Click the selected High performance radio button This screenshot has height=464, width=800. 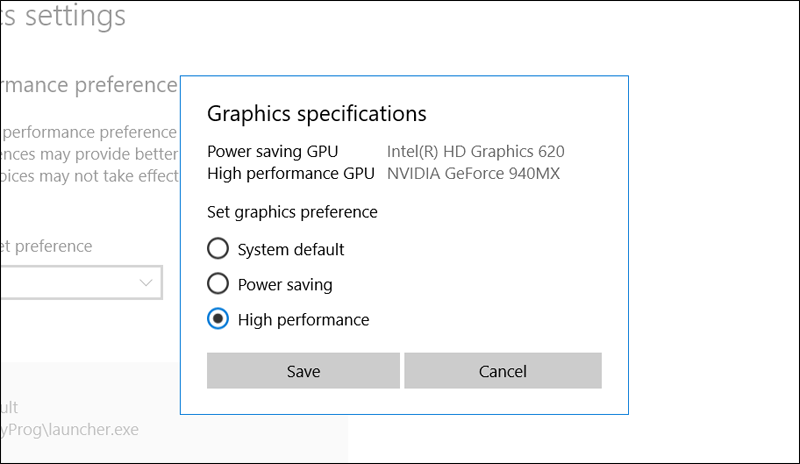coord(217,320)
